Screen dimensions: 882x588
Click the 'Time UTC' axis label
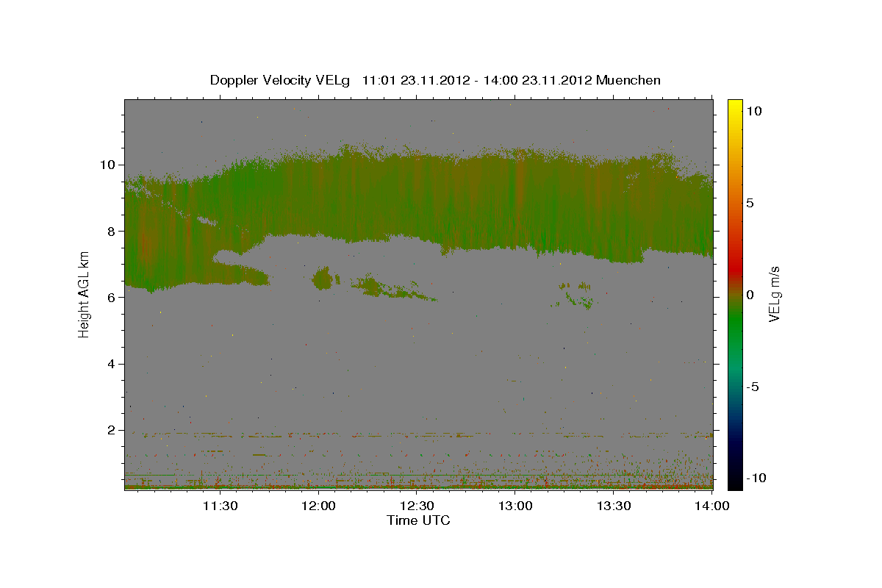[418, 520]
